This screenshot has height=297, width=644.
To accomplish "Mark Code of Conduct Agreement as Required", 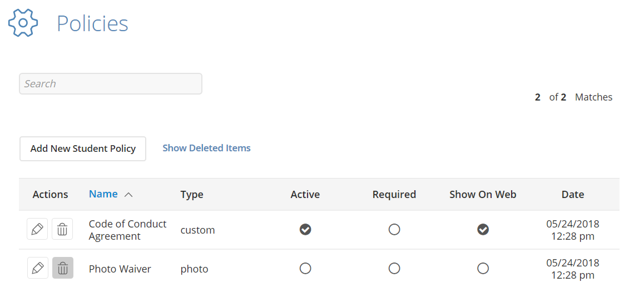I will pos(394,229).
